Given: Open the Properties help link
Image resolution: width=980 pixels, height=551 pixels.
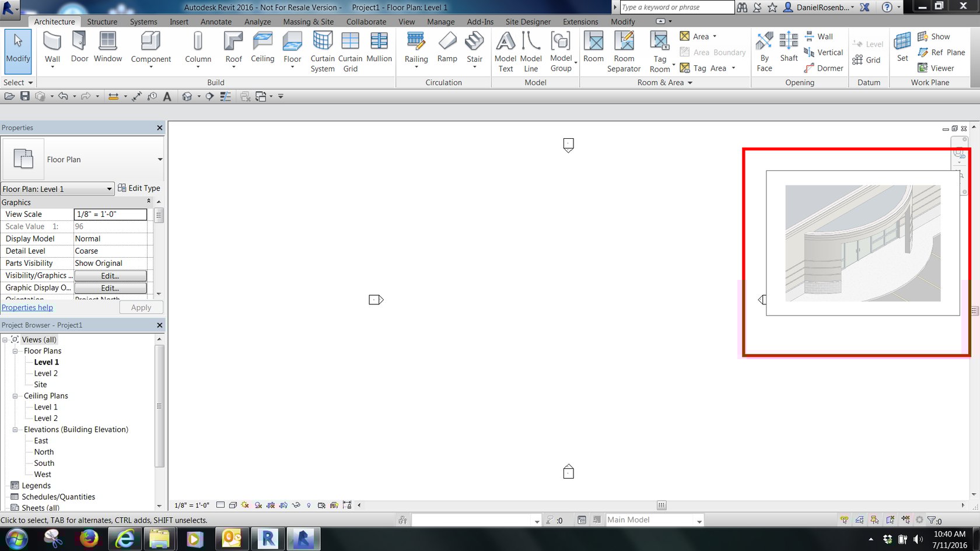Looking at the screenshot, I should pos(27,307).
